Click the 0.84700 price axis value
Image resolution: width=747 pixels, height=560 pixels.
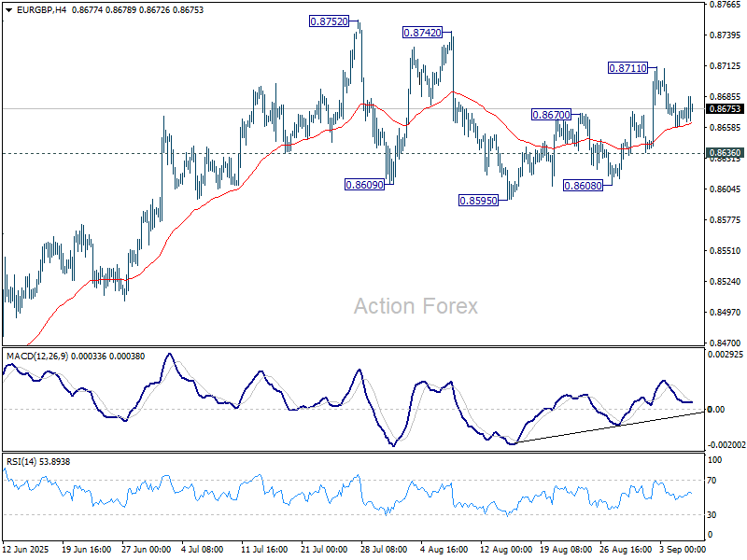coord(726,343)
